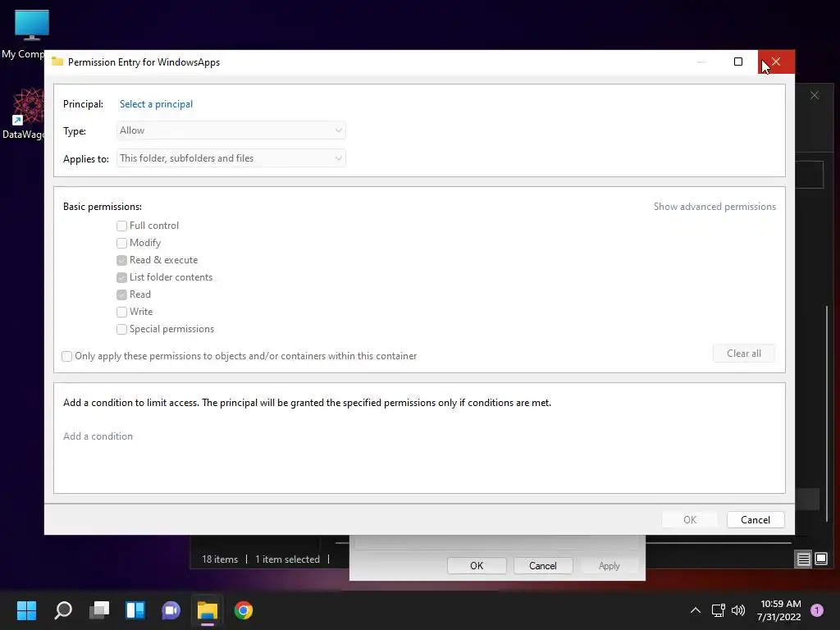Viewport: 840px width, 630px height.
Task: Open File Explorer from the taskbar
Action: point(208,610)
